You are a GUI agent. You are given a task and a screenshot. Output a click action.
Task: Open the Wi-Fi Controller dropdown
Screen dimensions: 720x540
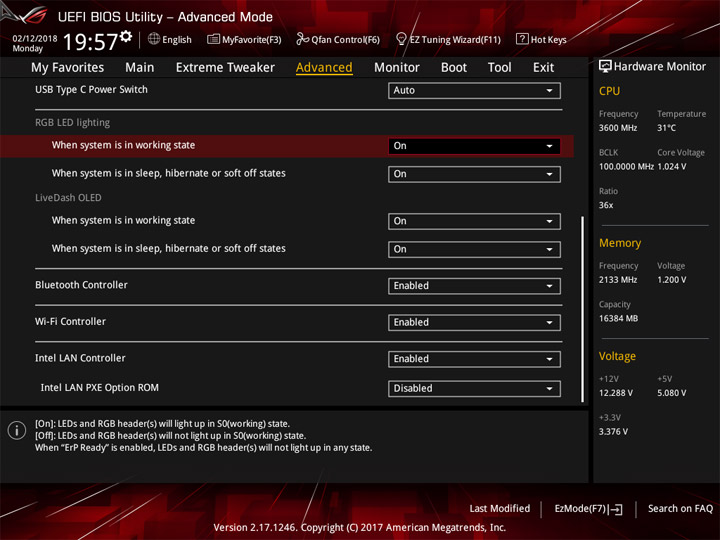474,323
